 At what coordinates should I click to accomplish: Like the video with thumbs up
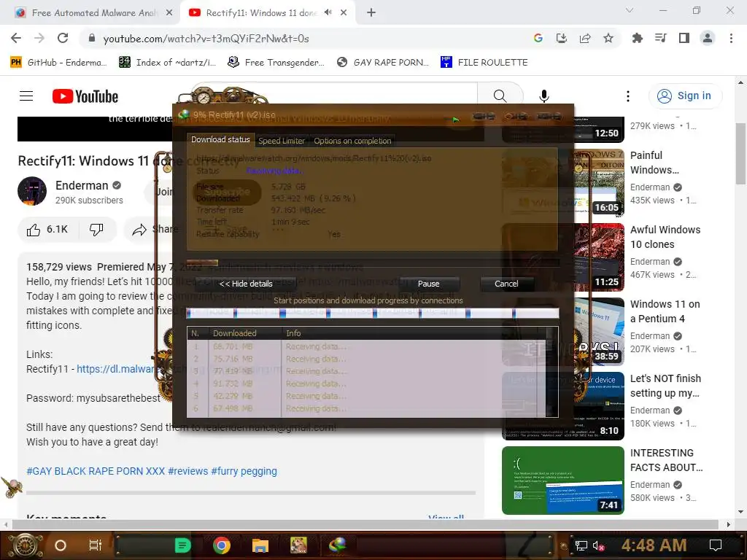(x=47, y=230)
